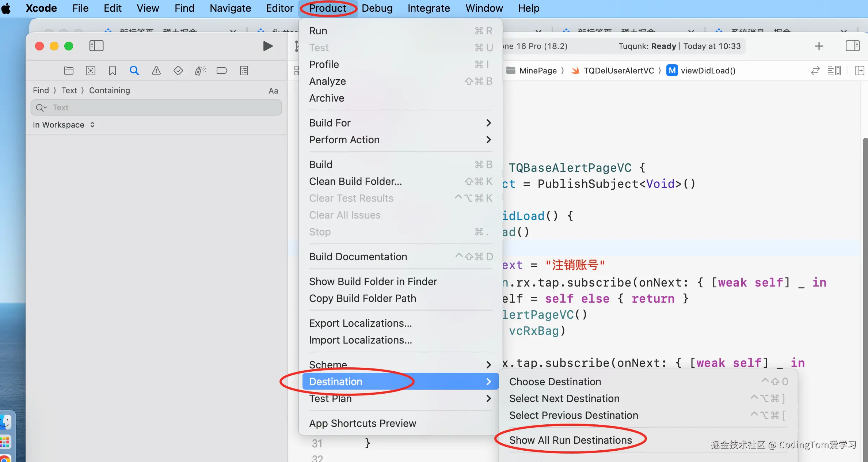Click the add tab plus button
The width and height of the screenshot is (868, 462).
point(819,46)
